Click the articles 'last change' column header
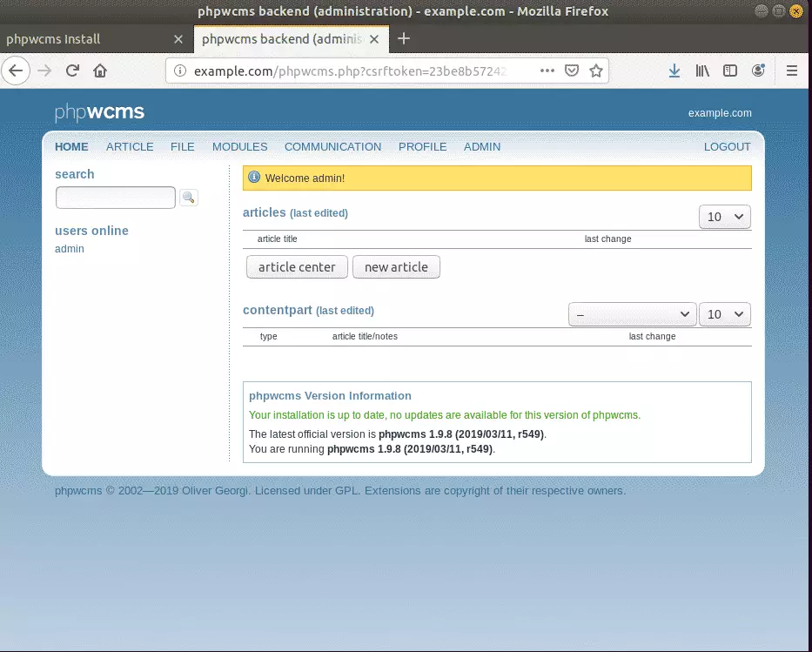Screen dimensions: 812x652 608,239
